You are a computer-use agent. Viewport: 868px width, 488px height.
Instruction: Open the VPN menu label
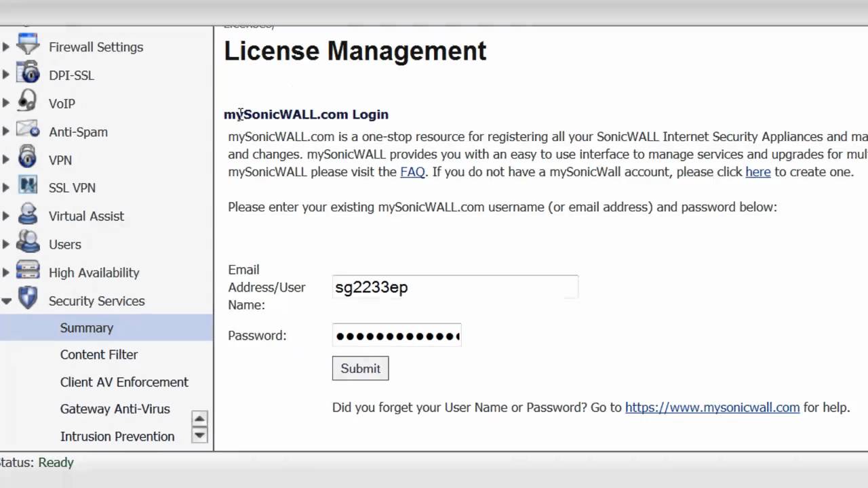tap(60, 160)
